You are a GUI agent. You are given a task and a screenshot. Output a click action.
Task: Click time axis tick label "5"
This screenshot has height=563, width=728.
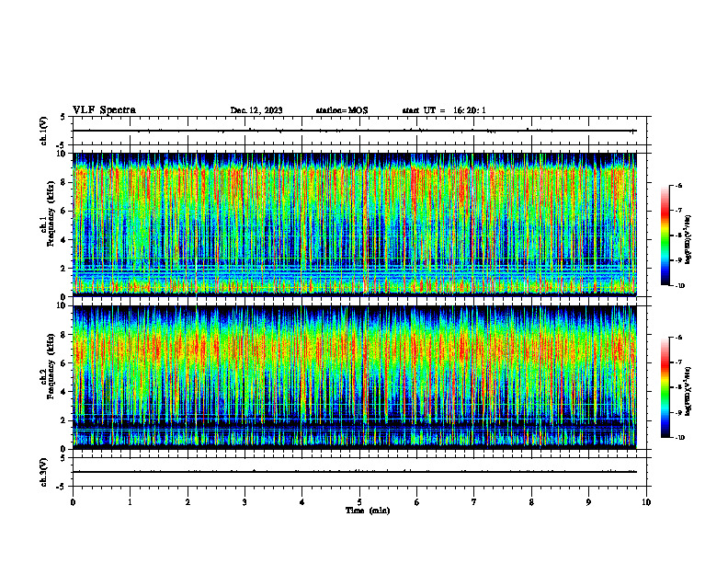pos(359,502)
